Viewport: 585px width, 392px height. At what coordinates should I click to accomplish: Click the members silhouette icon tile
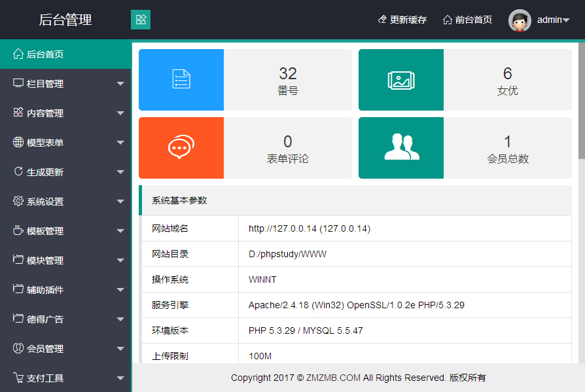[401, 148]
